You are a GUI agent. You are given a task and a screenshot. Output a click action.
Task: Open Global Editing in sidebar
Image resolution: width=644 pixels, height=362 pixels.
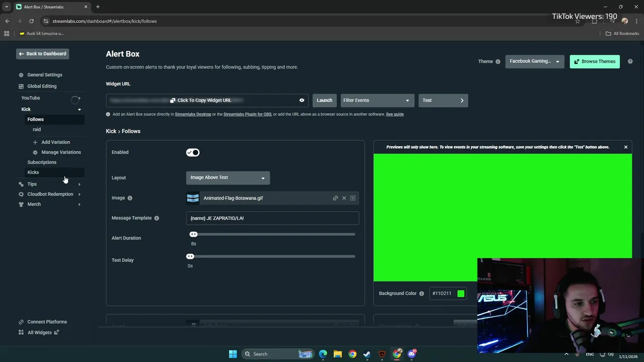(x=42, y=86)
